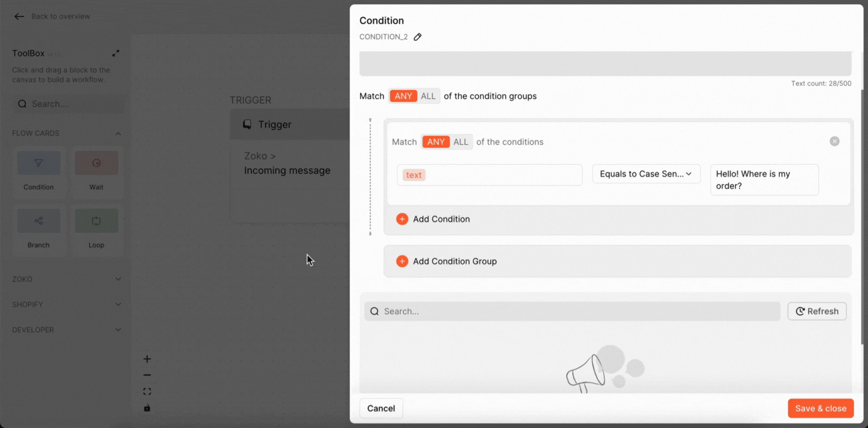Edit the CONDITION_2 name pencil icon

(x=418, y=37)
